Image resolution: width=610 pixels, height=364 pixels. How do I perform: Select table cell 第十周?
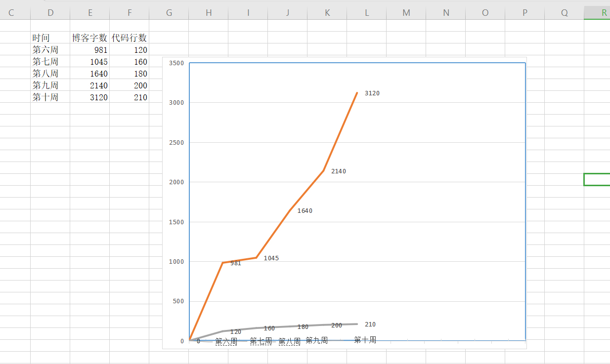(x=50, y=97)
